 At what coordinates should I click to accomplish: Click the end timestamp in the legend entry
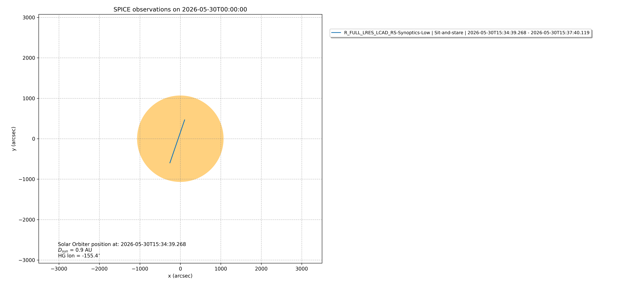pos(560,33)
